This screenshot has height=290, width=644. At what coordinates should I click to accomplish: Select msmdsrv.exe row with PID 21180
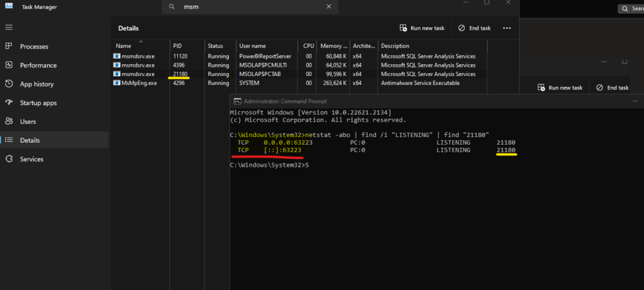click(x=300, y=74)
